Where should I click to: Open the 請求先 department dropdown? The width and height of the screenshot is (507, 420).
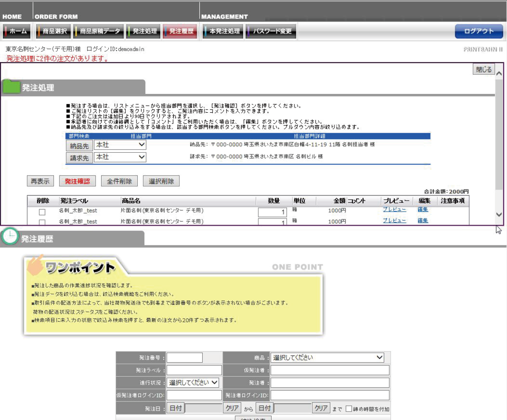[x=120, y=157]
